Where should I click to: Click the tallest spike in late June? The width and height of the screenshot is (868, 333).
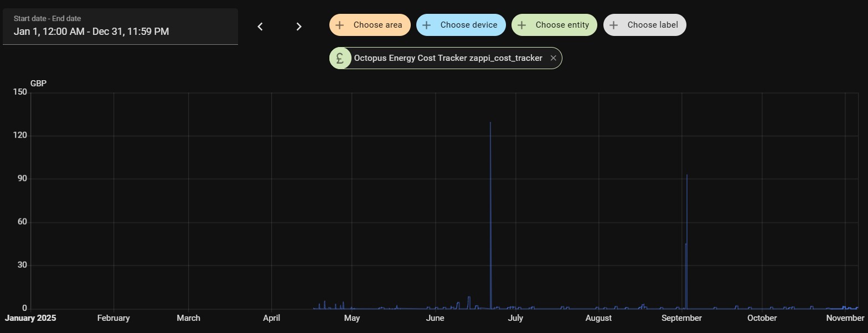coord(490,123)
